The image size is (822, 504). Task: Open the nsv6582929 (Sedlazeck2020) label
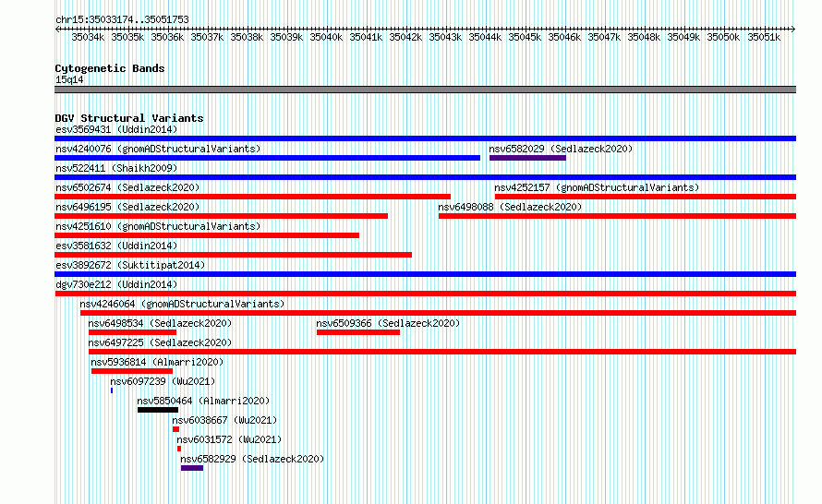[252, 459]
